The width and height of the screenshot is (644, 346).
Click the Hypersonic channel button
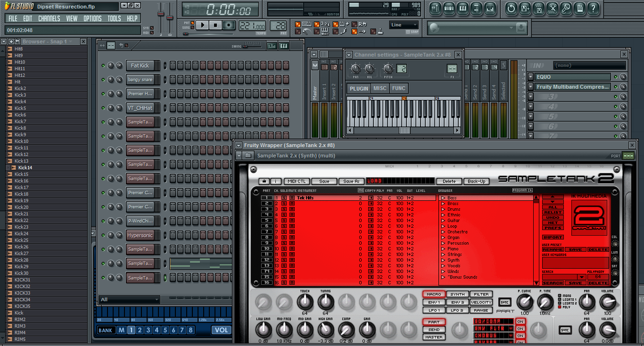click(140, 235)
